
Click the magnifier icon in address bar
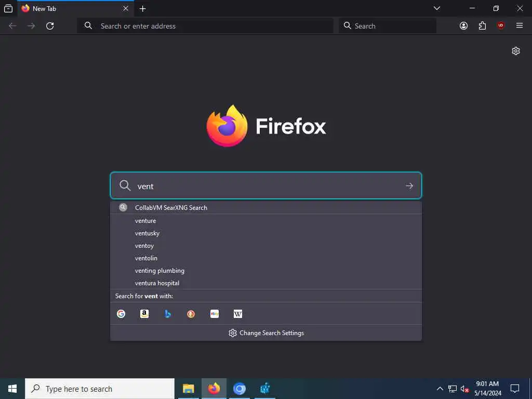pyautogui.click(x=88, y=25)
